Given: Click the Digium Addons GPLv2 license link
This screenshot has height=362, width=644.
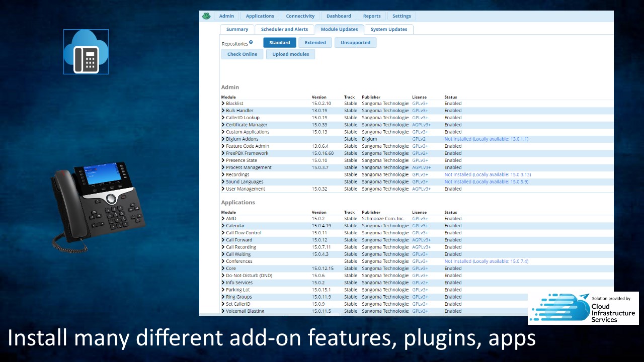Looking at the screenshot, I should [x=419, y=139].
